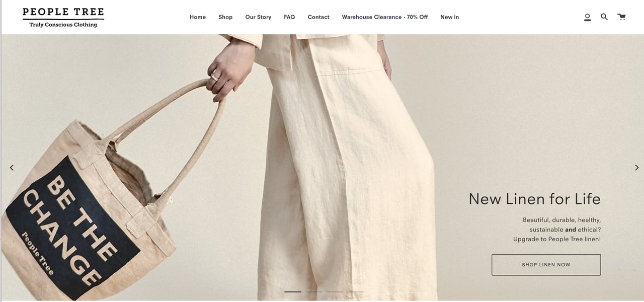
Task: Select the first slide indicator dash
Action: [293, 292]
